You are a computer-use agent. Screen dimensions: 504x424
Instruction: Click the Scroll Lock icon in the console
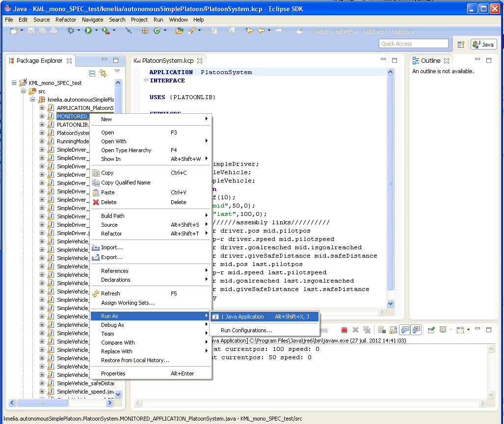(393, 330)
